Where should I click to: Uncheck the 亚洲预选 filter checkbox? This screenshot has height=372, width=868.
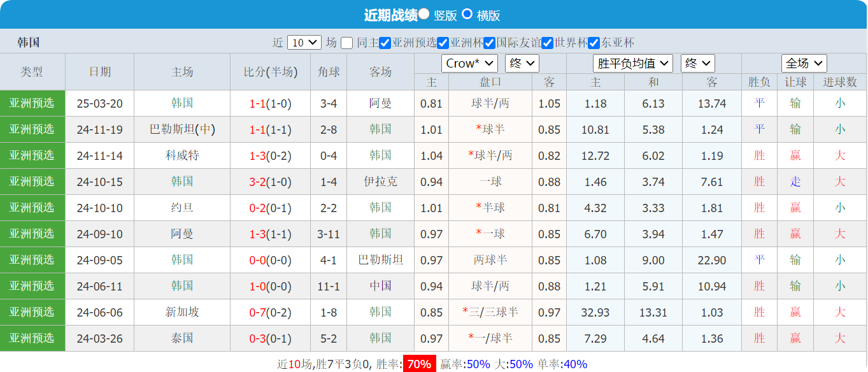click(386, 44)
